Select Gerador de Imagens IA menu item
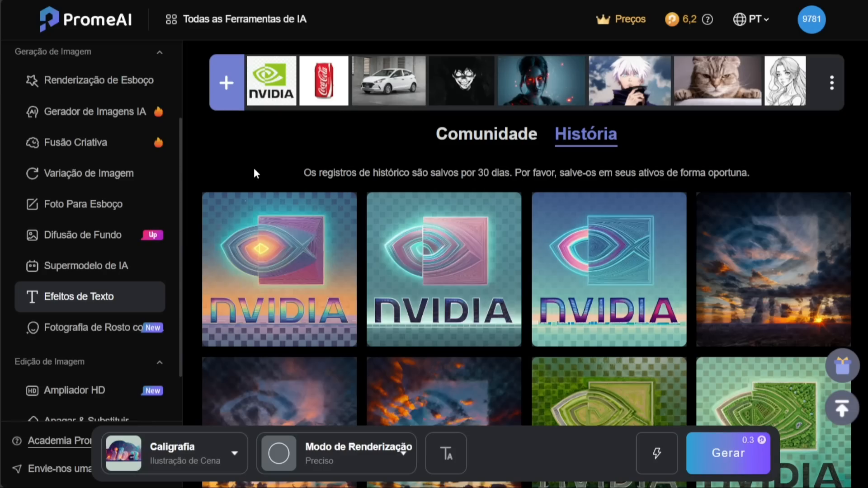 click(95, 112)
